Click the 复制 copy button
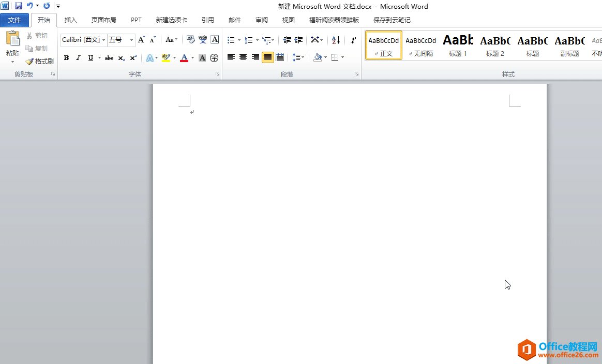Screen dimensions: 602x364 pyautogui.click(x=37, y=49)
